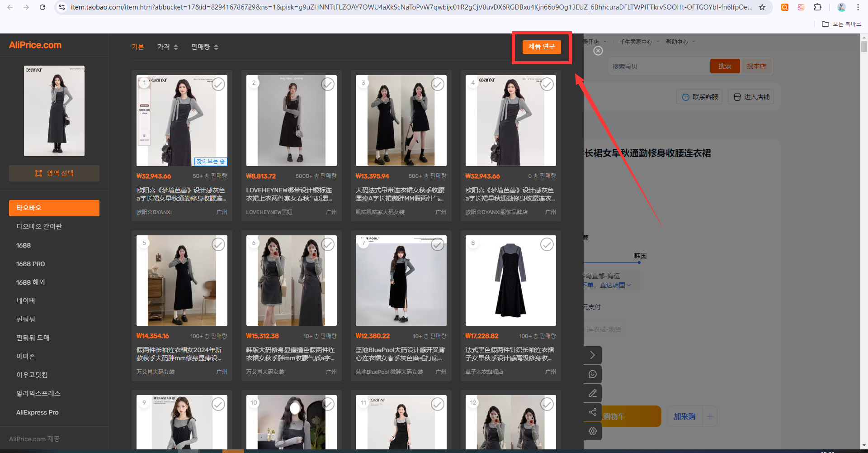The height and width of the screenshot is (453, 868).
Task: Click the Taobao sidebar share icon
Action: pyautogui.click(x=593, y=412)
